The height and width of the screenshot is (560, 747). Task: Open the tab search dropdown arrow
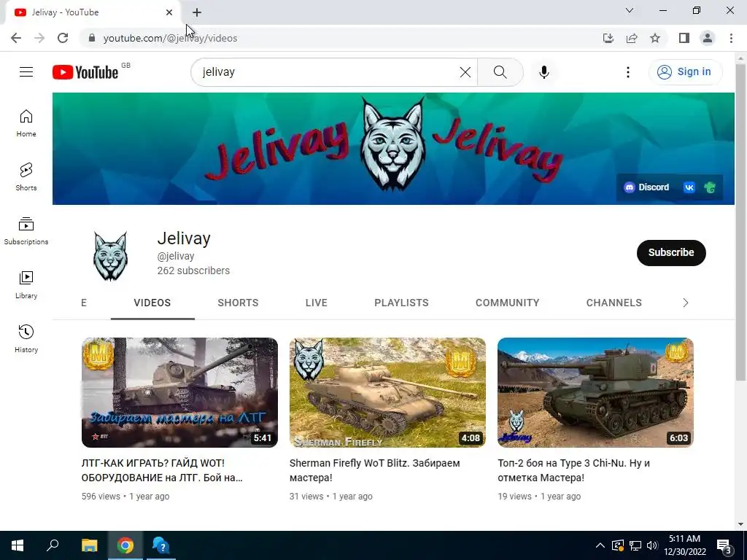click(630, 10)
